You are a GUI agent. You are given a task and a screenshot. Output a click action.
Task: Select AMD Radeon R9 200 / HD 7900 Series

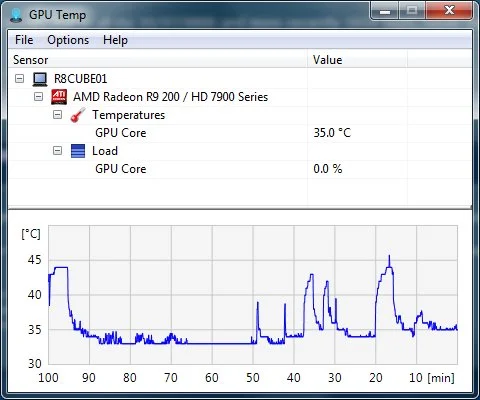click(x=170, y=97)
